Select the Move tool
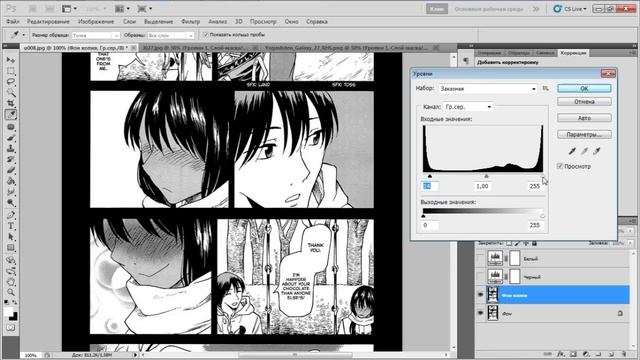 click(x=11, y=60)
